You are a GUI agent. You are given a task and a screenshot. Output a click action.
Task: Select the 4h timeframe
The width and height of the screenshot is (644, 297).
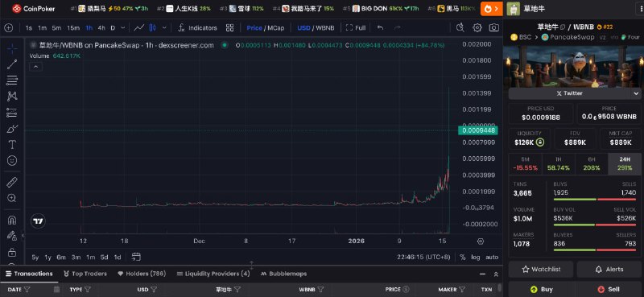click(101, 28)
